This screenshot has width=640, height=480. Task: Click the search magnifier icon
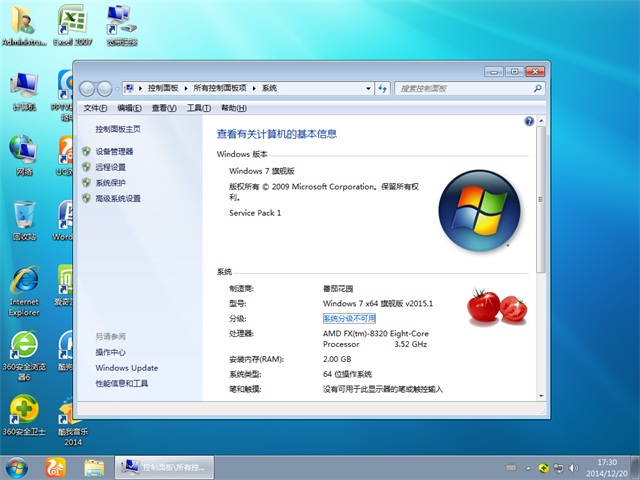coord(538,88)
